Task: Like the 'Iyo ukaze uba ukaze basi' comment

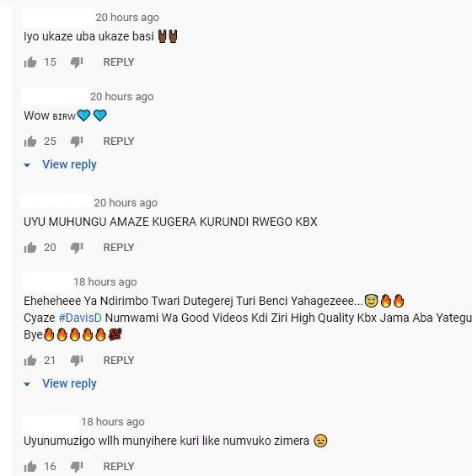Action: click(x=30, y=62)
